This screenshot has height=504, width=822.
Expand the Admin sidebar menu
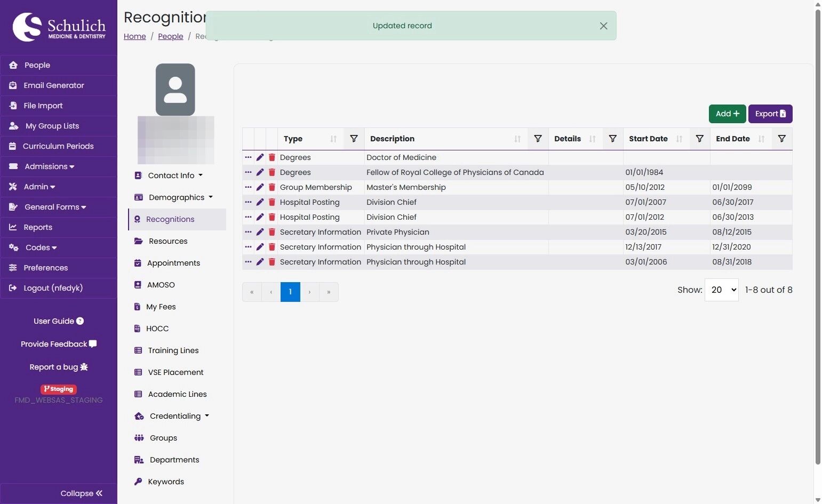(59, 187)
